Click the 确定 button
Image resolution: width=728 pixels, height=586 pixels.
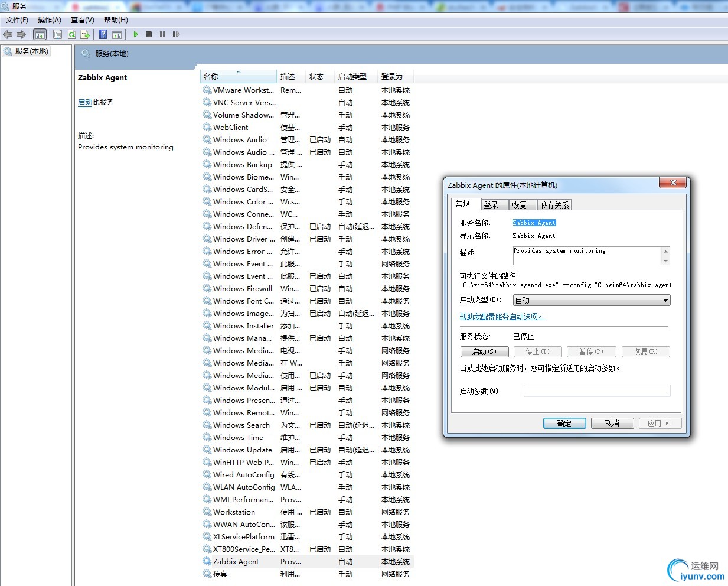click(564, 423)
